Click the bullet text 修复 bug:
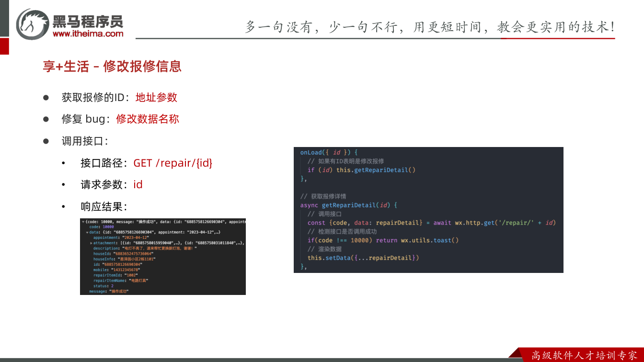The width and height of the screenshot is (644, 362). [87, 119]
